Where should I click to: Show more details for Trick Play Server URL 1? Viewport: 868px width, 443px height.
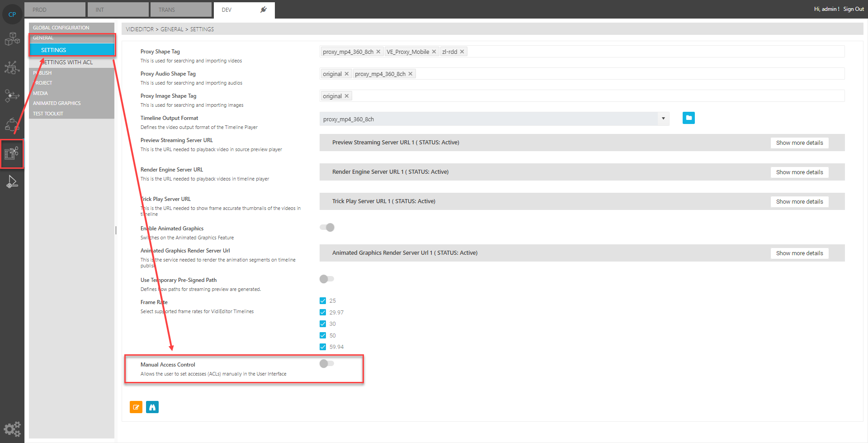coord(799,201)
